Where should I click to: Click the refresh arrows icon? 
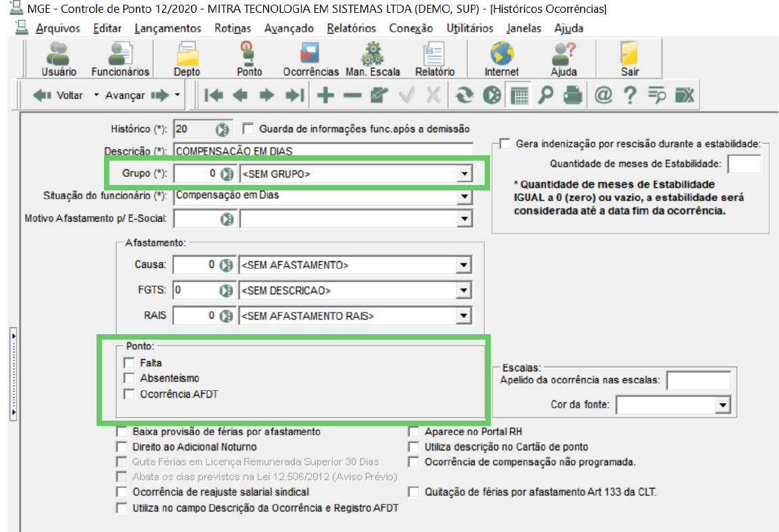click(464, 95)
